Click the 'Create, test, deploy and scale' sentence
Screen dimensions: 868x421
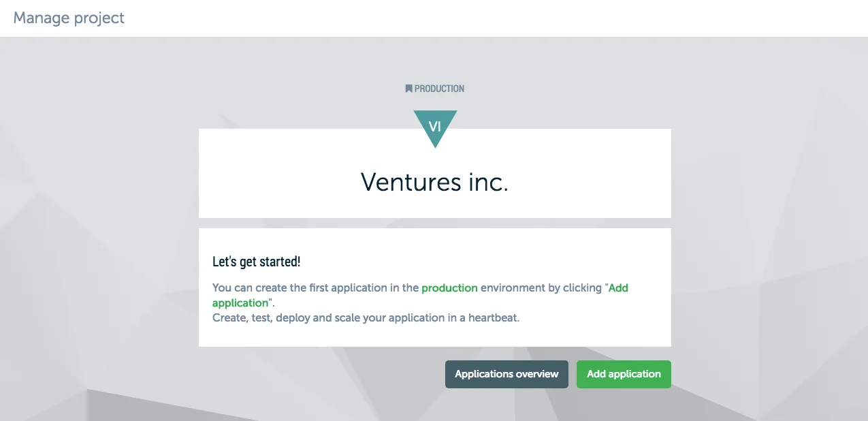366,317
